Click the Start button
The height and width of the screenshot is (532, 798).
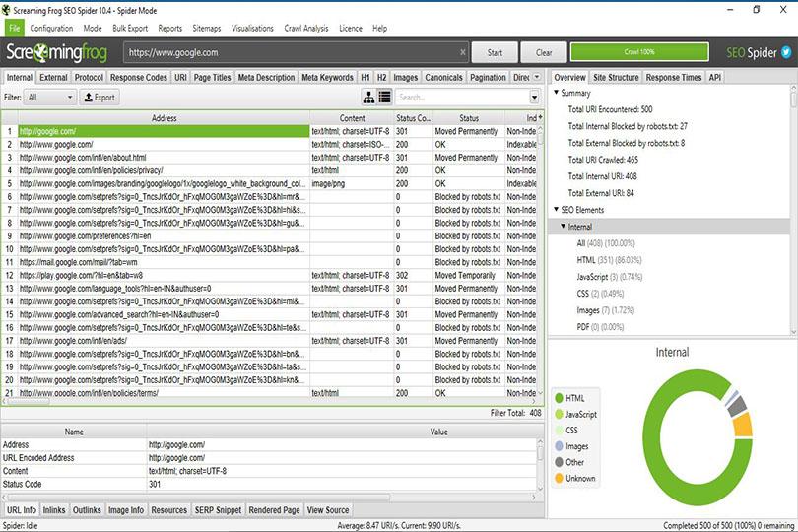(495, 52)
